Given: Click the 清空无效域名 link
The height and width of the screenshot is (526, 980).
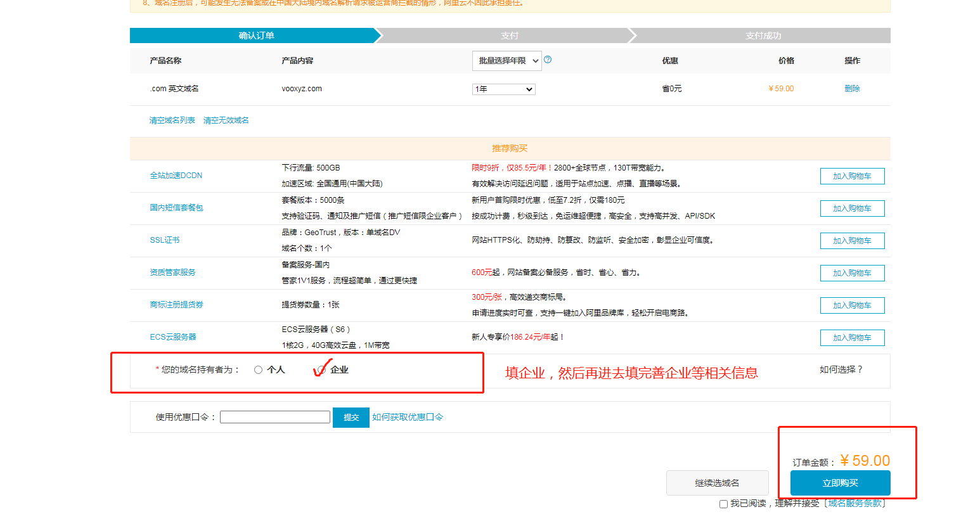Looking at the screenshot, I should pyautogui.click(x=225, y=120).
